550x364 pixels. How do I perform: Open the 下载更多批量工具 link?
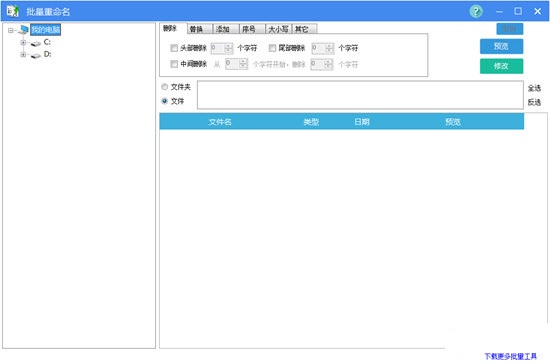(x=511, y=356)
